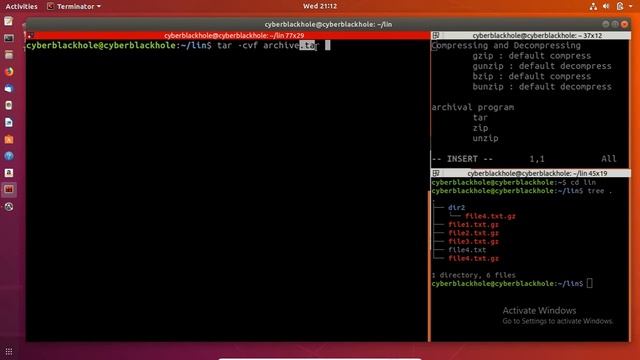Click 'file3.txt.gz' in tree output
Screen dimensions: 640x360
[x=473, y=241]
